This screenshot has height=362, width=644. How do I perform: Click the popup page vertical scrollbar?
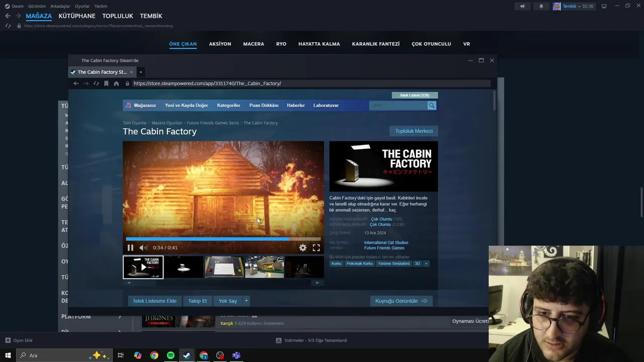tap(495, 101)
